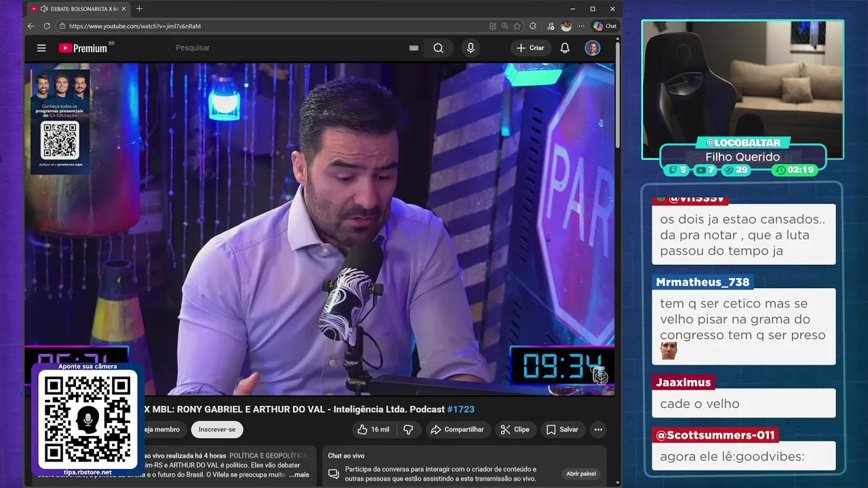868x488 pixels.
Task: Click the YouTube counter showing 7
Action: pos(705,170)
